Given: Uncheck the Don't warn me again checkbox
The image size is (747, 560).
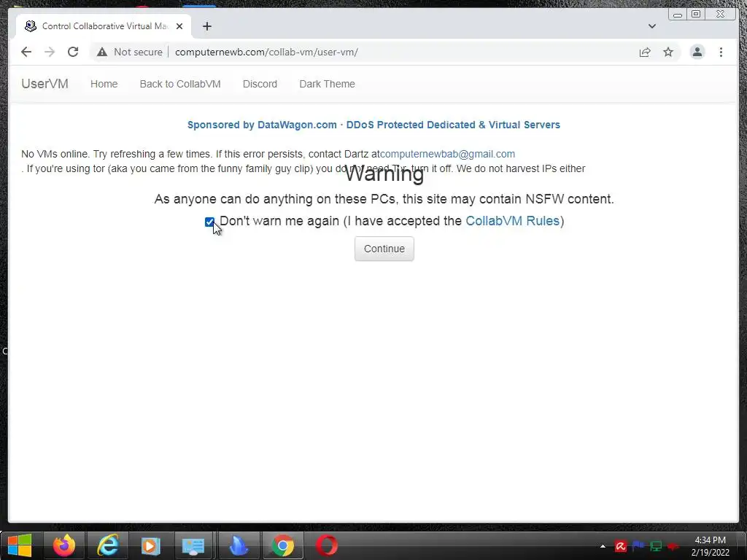Looking at the screenshot, I should (209, 222).
